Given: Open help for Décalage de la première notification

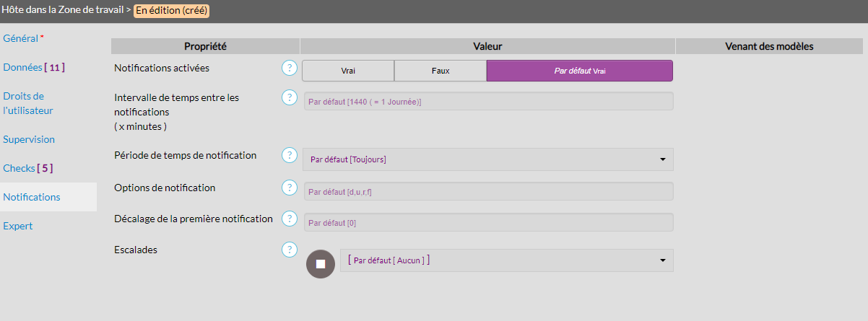Looking at the screenshot, I should [290, 219].
